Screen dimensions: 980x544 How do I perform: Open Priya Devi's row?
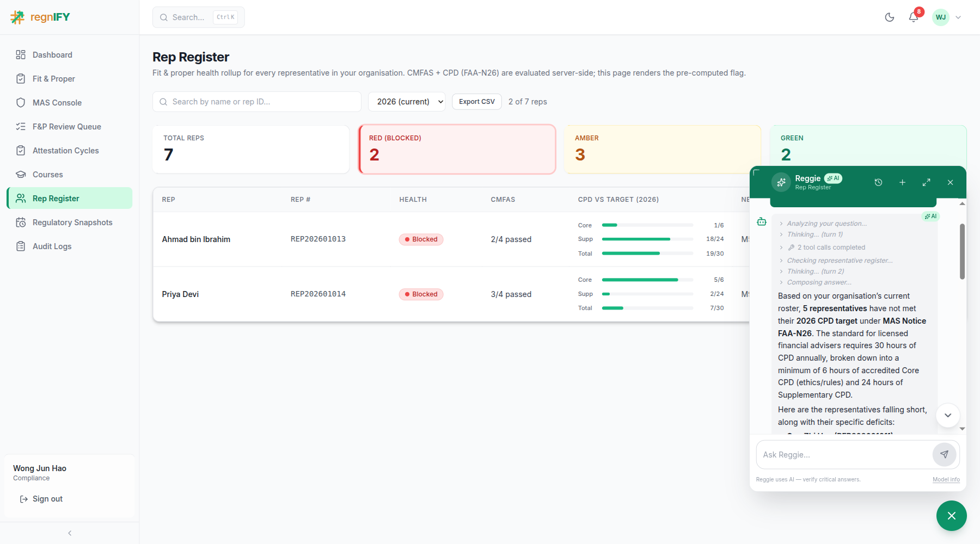tap(451, 294)
